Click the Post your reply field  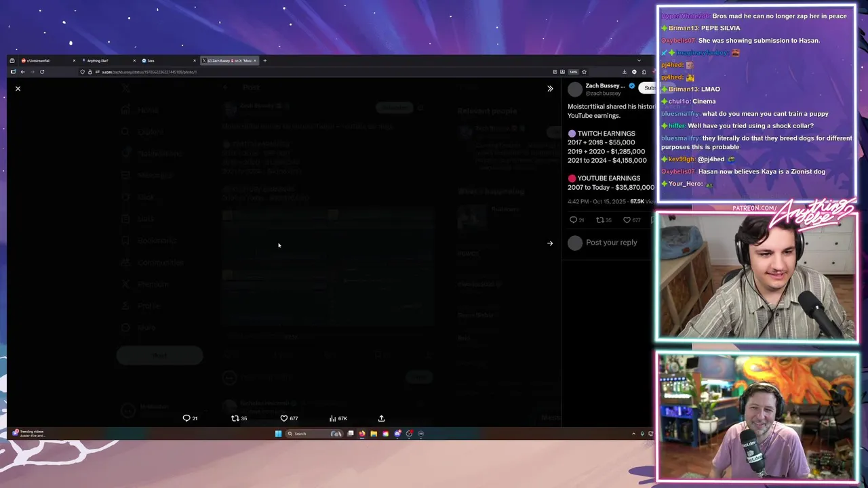[612, 243]
